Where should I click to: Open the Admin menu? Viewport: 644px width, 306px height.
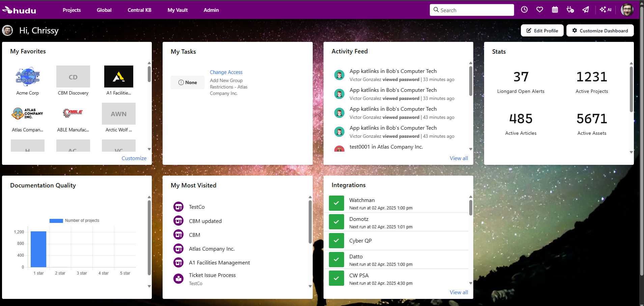point(211,10)
